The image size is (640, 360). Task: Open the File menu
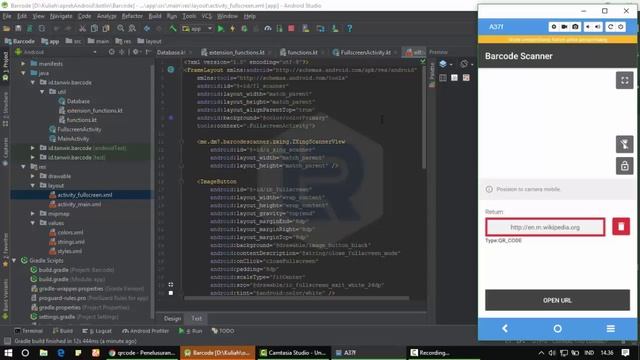click(7, 16)
